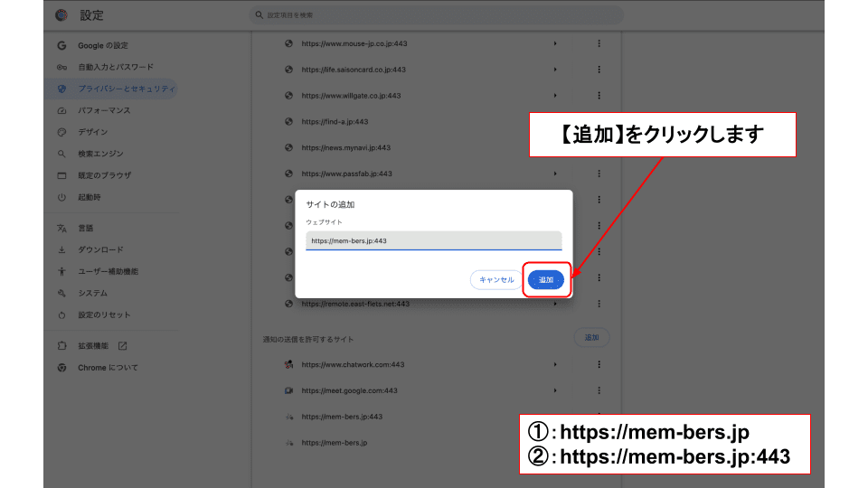Select プライバシーとセキュリティ in sidebar
The width and height of the screenshot is (868, 488).
click(126, 89)
